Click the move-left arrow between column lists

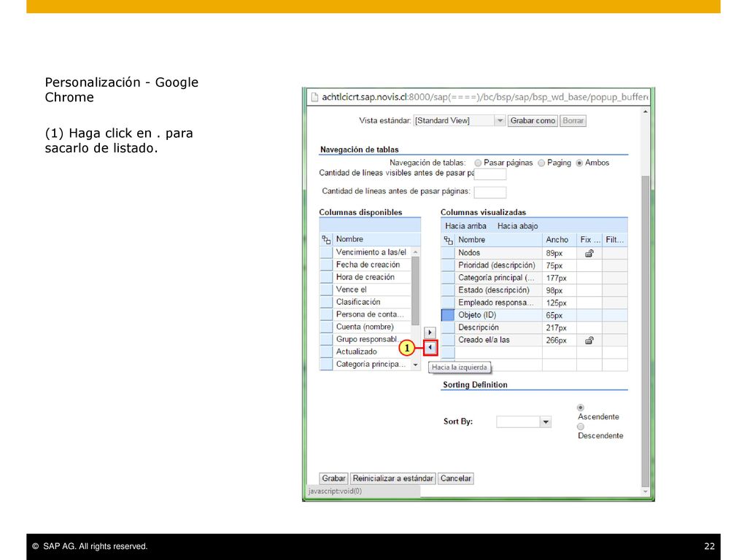(430, 348)
